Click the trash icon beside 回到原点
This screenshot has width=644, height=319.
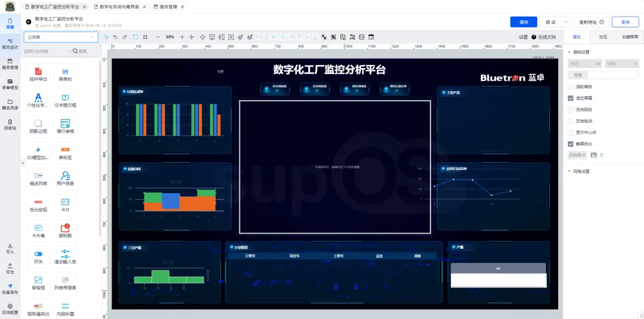click(602, 155)
